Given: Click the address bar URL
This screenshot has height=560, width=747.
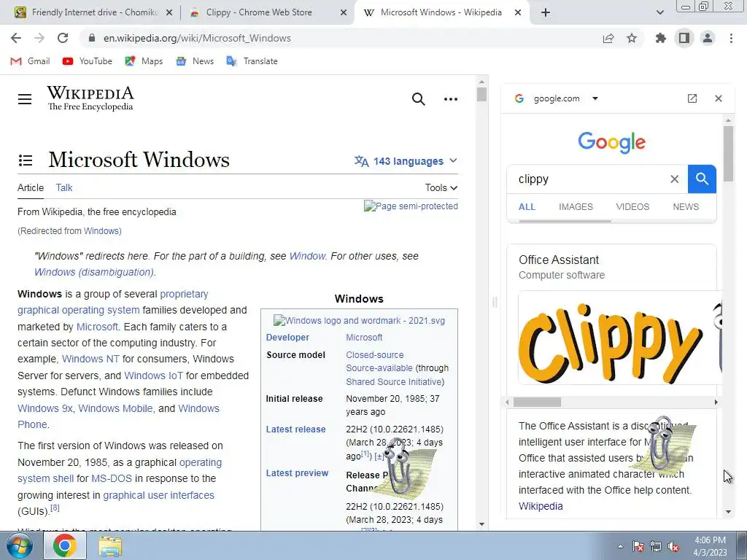Looking at the screenshot, I should pos(197,38).
